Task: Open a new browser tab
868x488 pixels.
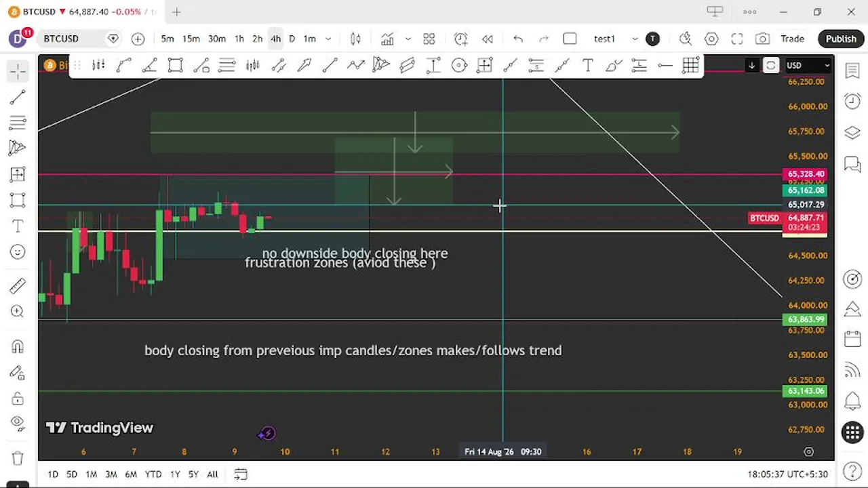Action: (176, 12)
